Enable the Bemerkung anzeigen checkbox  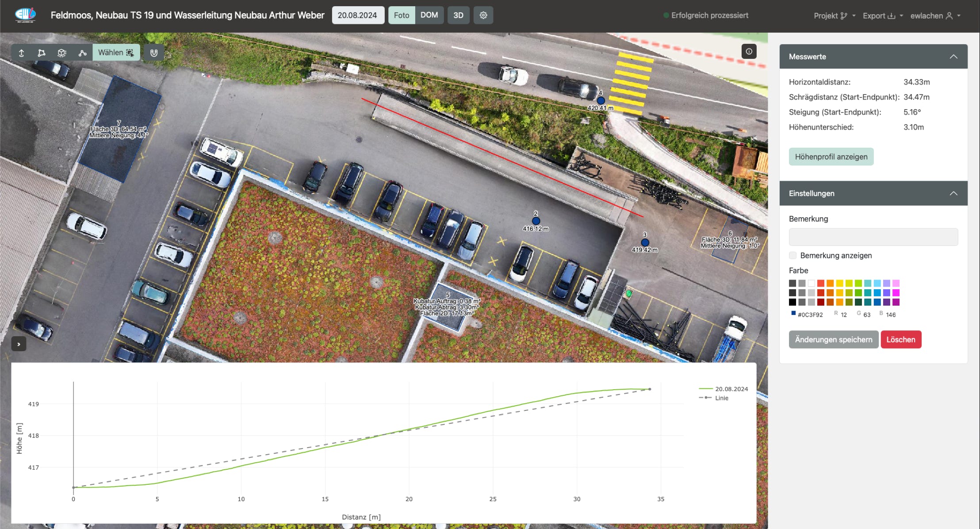point(792,256)
